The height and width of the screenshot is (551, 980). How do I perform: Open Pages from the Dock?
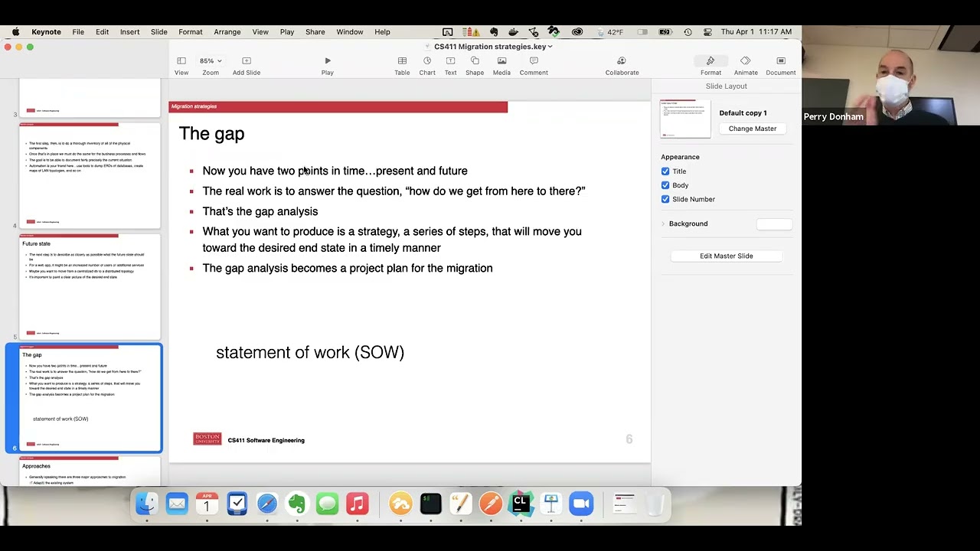[x=461, y=504]
